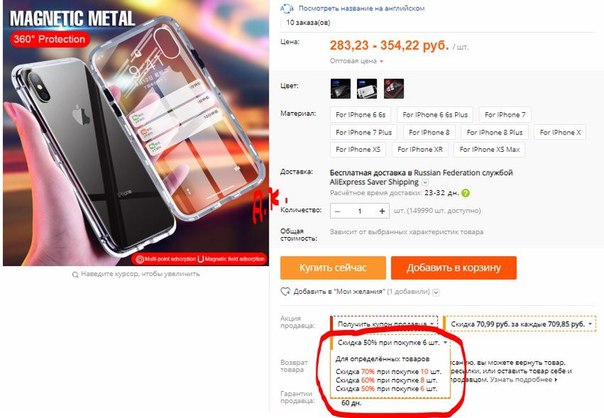The image size is (604, 418).
Task: Open the AliExpress Saver Shipping dropdown arrow
Action: coord(425,182)
